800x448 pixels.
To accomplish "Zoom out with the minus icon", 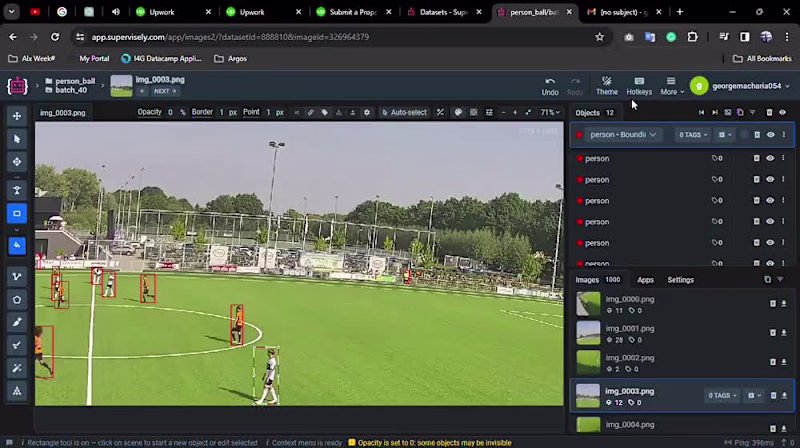I will coord(503,112).
